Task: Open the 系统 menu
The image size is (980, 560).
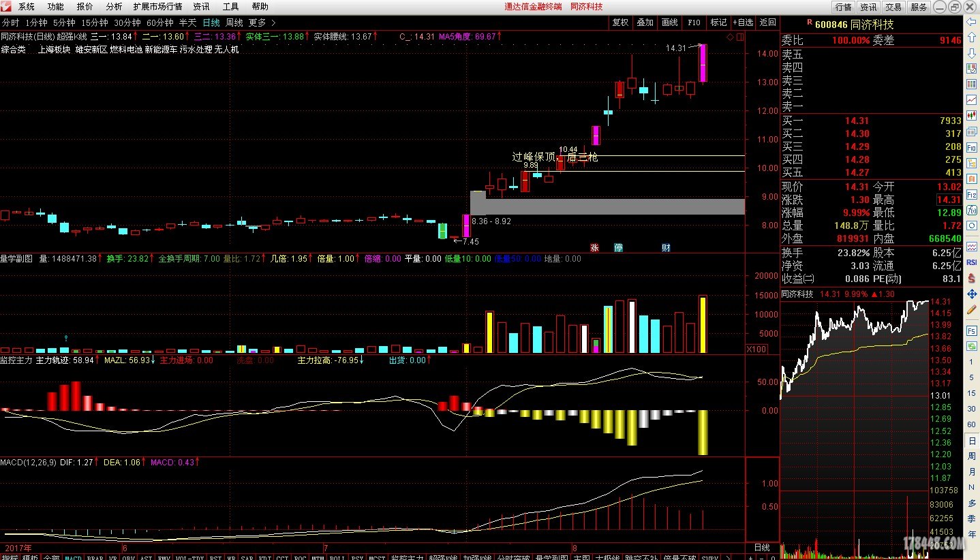Action: click(x=27, y=7)
